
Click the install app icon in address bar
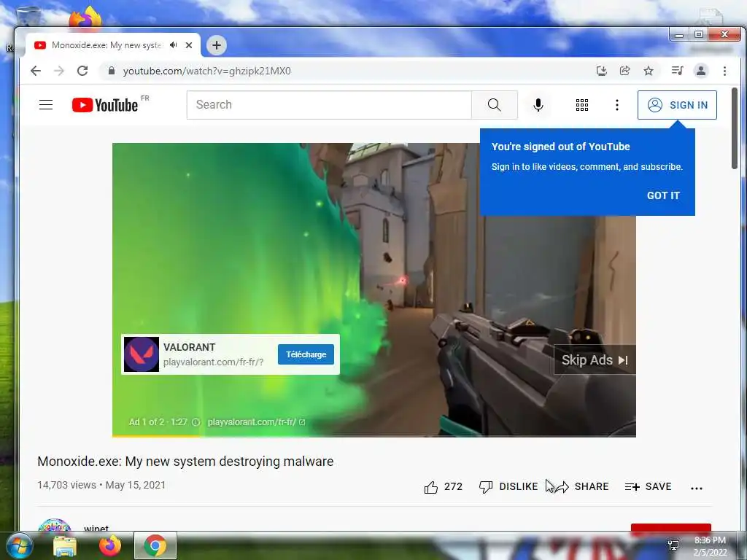[x=602, y=71]
